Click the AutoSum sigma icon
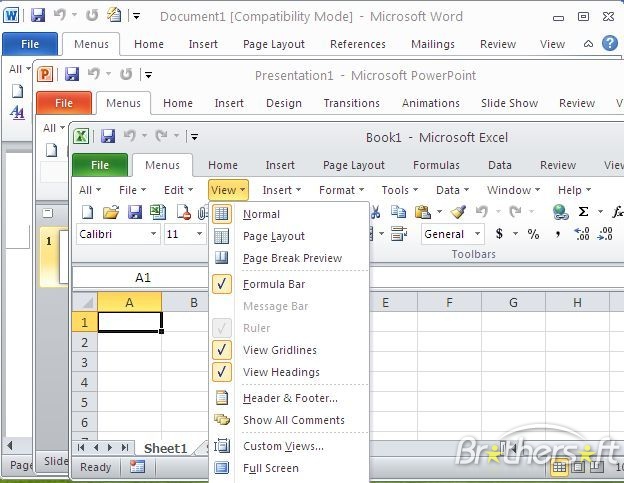Viewport: 624px width, 483px height. 583,212
